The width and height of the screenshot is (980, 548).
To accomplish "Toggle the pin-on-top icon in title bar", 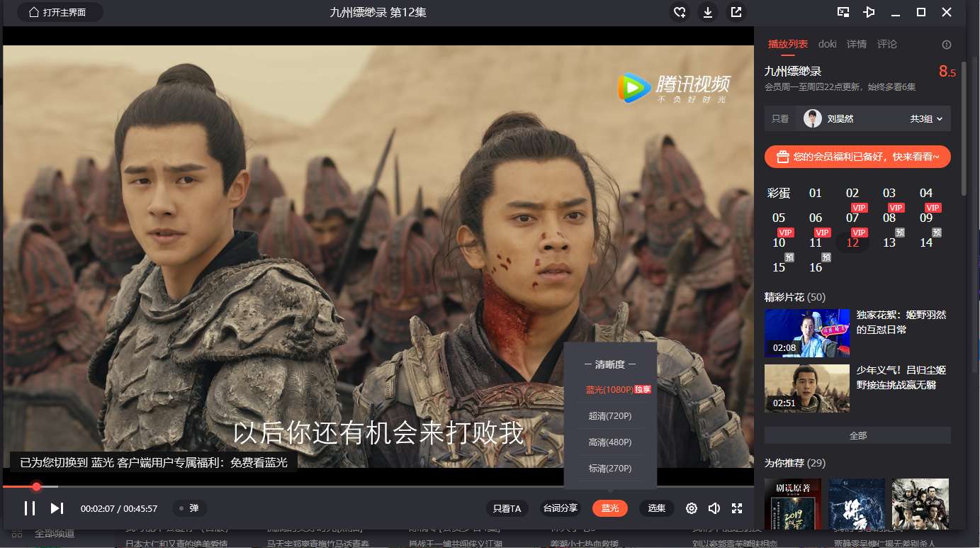I will coord(869,12).
